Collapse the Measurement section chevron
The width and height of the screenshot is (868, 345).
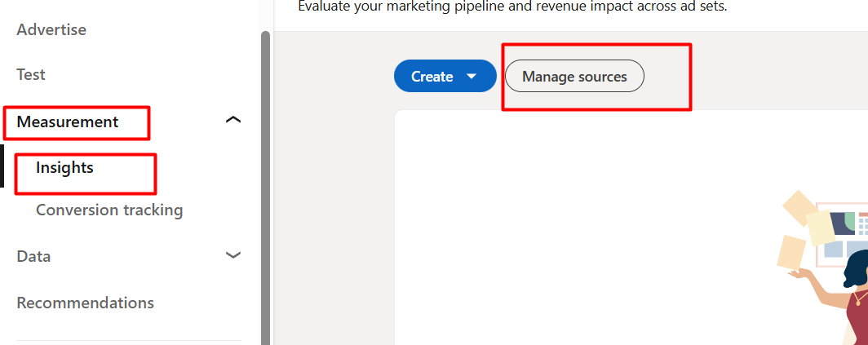click(233, 121)
